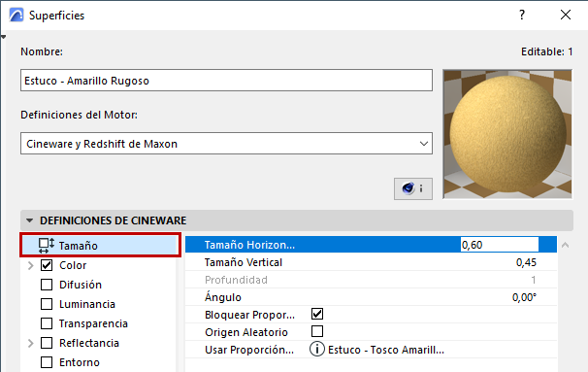Select the Luminancia channel label
This screenshot has width=588, height=372.
pos(87,304)
